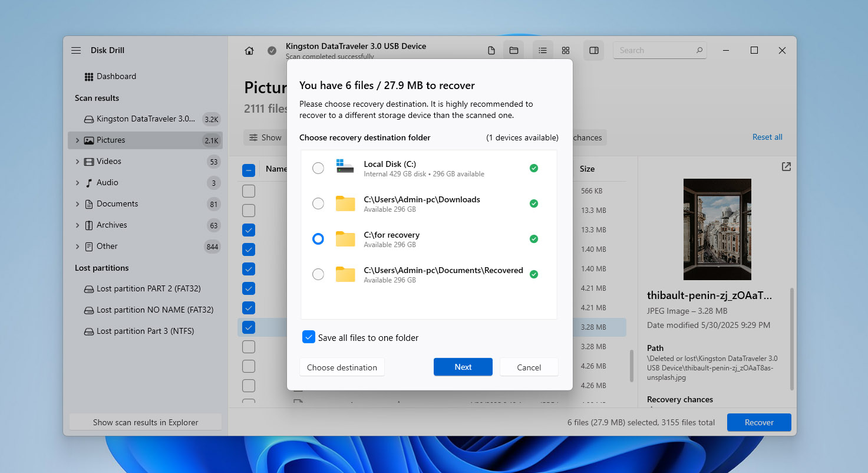Switch to file view icon in toolbar
Viewport: 868px width, 473px height.
[491, 51]
